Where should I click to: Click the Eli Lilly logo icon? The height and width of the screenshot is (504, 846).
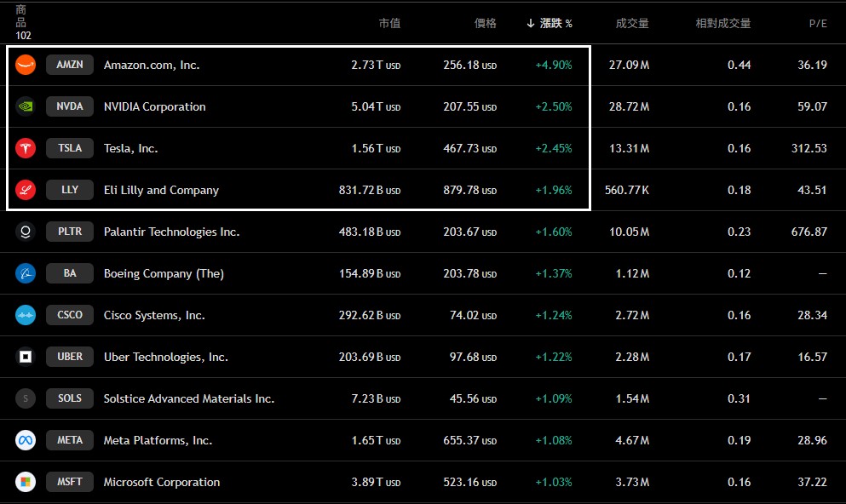pos(26,190)
